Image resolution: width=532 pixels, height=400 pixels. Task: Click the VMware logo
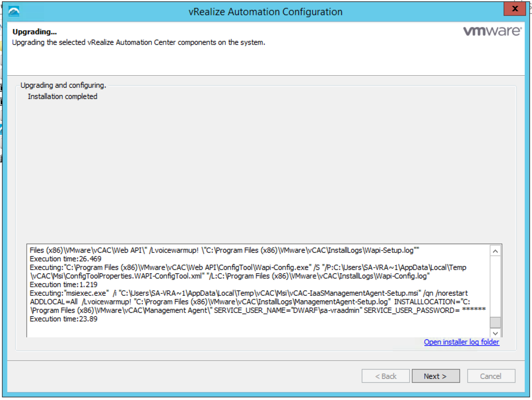(x=492, y=31)
